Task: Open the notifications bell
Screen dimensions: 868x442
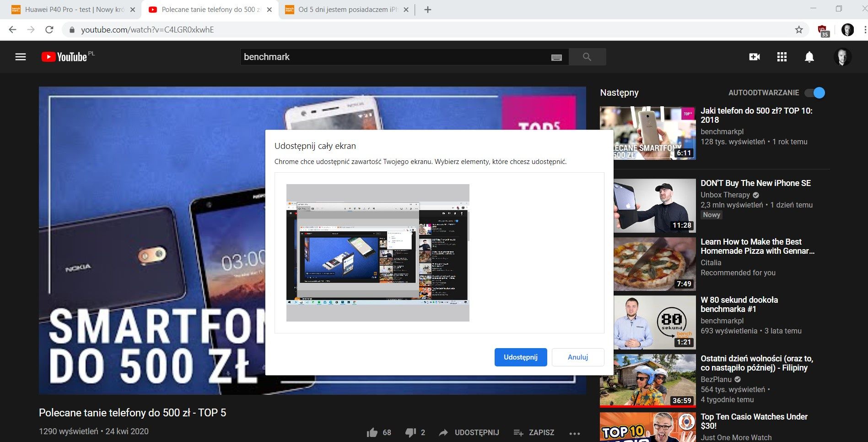Action: [x=809, y=57]
